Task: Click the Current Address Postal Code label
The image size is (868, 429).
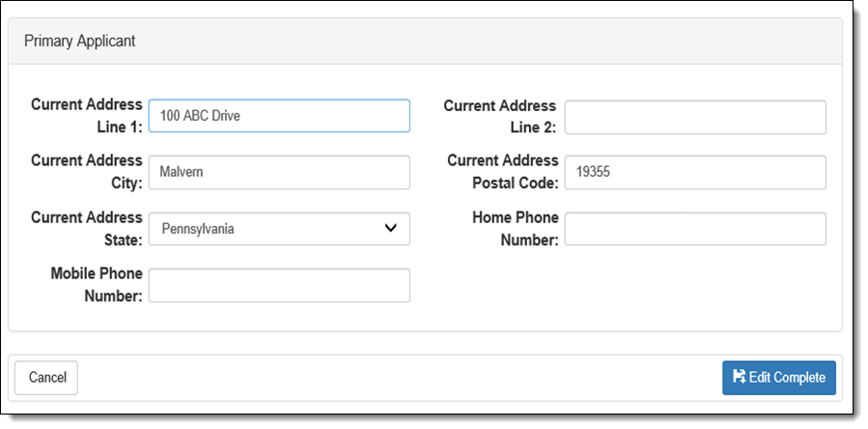Action: point(503,172)
